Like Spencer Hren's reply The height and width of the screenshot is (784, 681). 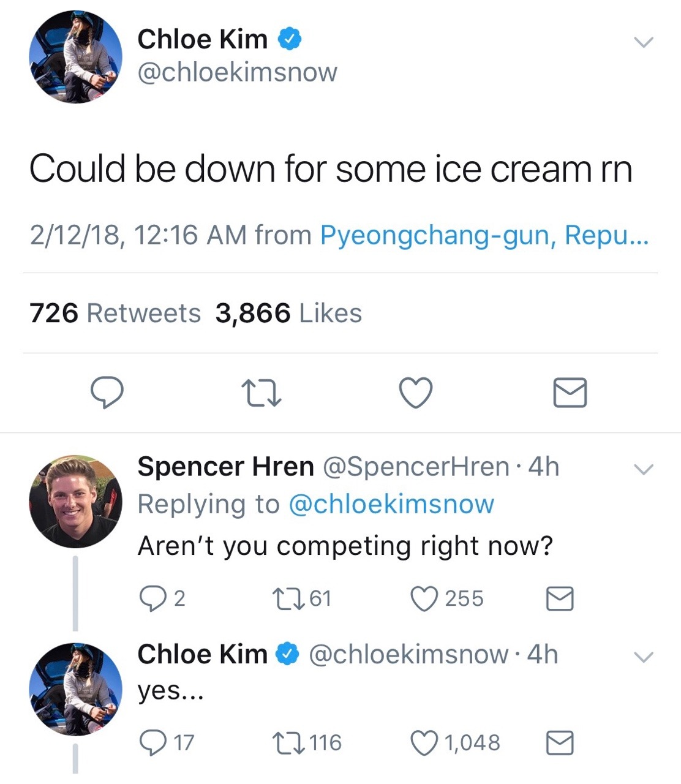click(x=423, y=598)
